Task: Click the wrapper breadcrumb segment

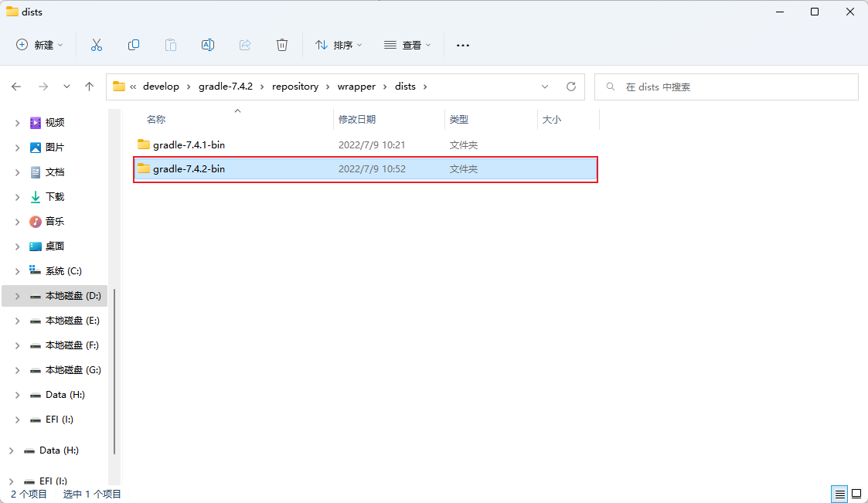Action: pyautogui.click(x=356, y=87)
